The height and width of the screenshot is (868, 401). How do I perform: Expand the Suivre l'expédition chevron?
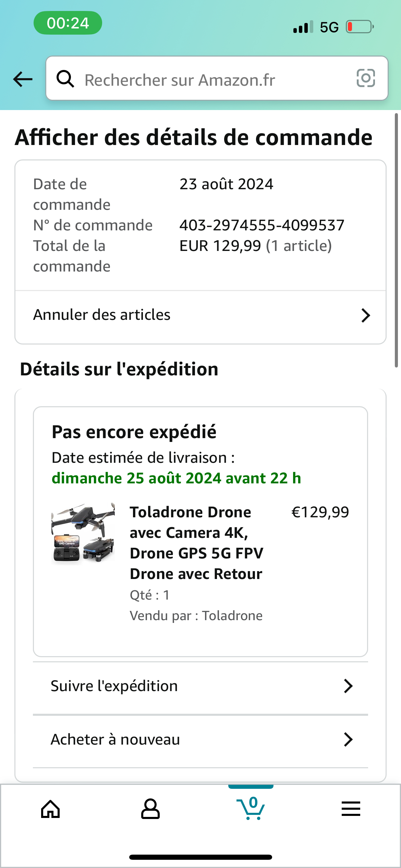pos(348,686)
